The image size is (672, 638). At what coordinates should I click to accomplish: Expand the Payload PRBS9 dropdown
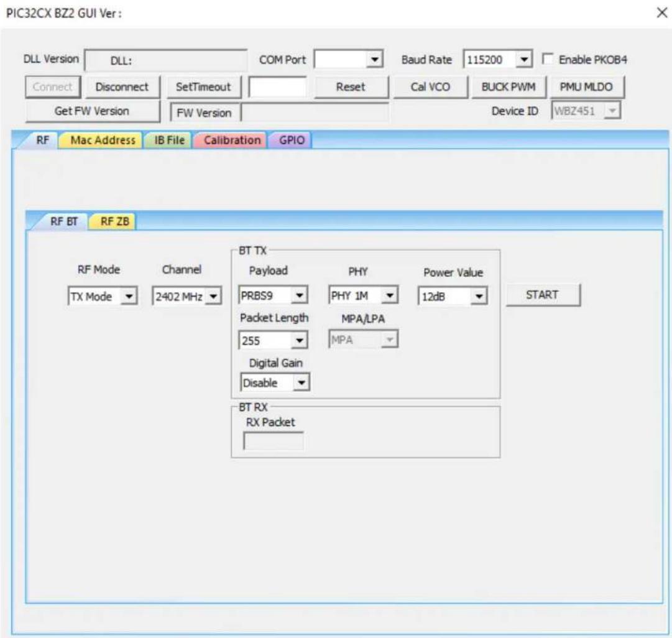[273, 295]
